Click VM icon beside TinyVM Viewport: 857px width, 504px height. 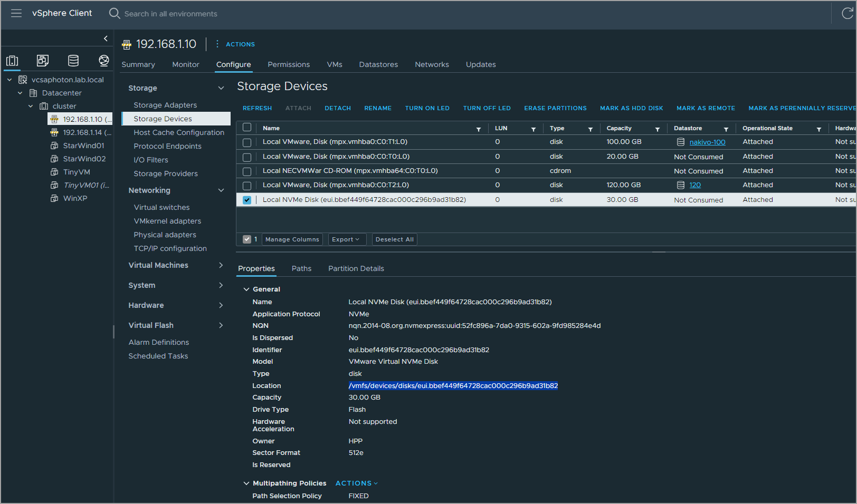click(54, 172)
